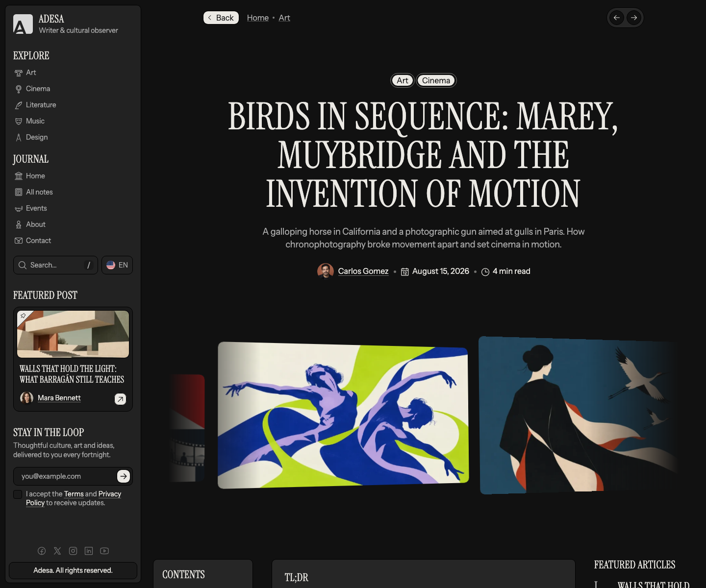Open the EN language selector

[117, 265]
